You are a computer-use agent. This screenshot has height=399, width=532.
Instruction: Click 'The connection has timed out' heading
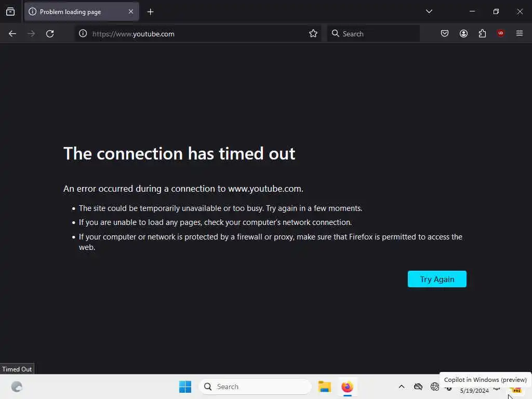tap(179, 154)
